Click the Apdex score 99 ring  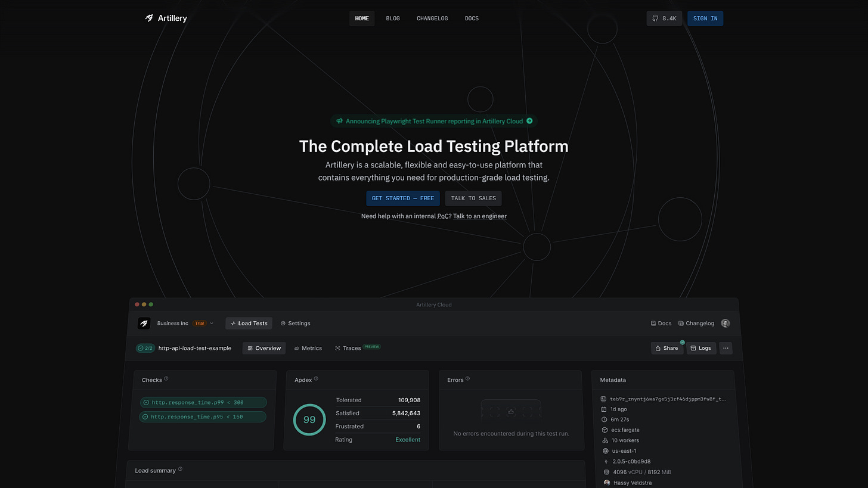pos(309,419)
